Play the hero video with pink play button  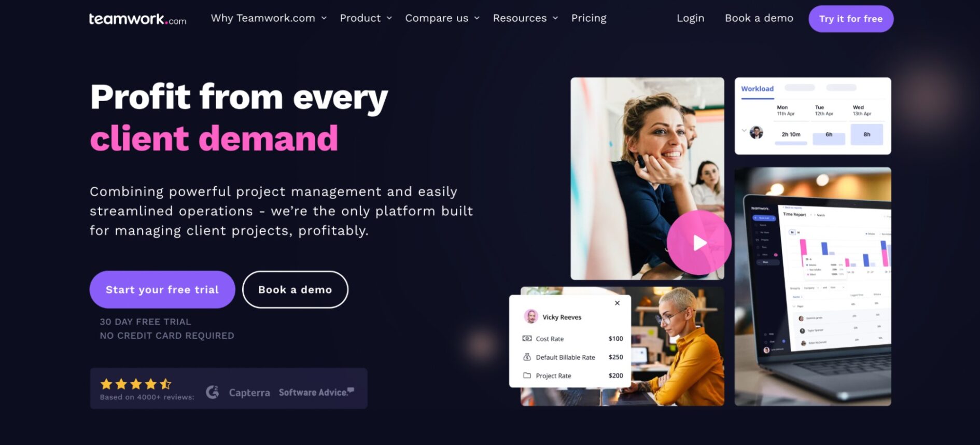[699, 242]
